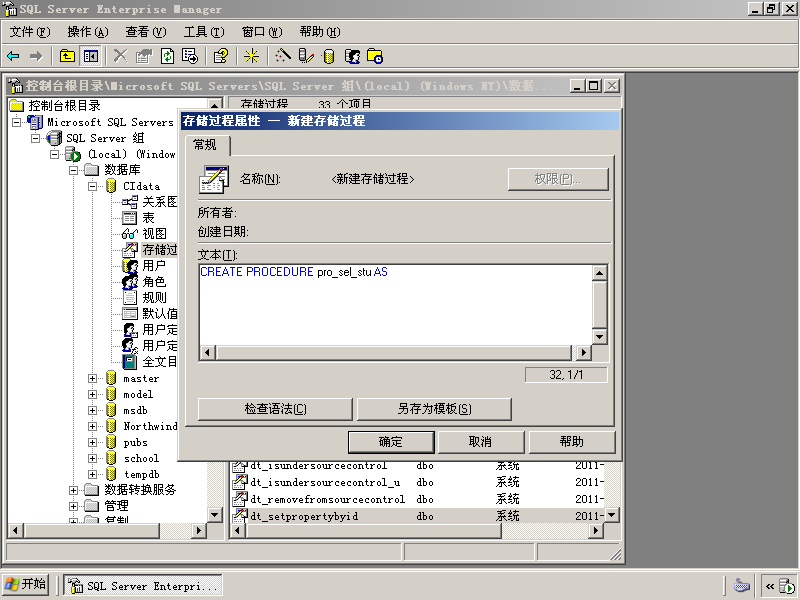Click the text editor scroll-down arrow
The height and width of the screenshot is (600, 800).
click(x=599, y=337)
